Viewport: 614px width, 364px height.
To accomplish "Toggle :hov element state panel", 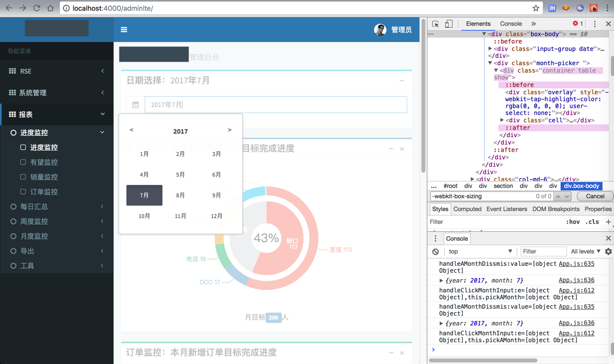I will 573,222.
